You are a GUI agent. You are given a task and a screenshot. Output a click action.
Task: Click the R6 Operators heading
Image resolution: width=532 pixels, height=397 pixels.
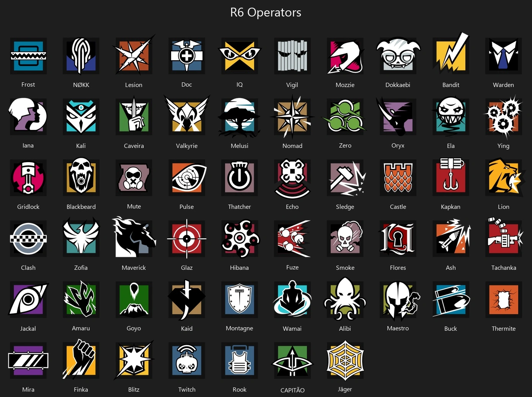click(x=266, y=12)
